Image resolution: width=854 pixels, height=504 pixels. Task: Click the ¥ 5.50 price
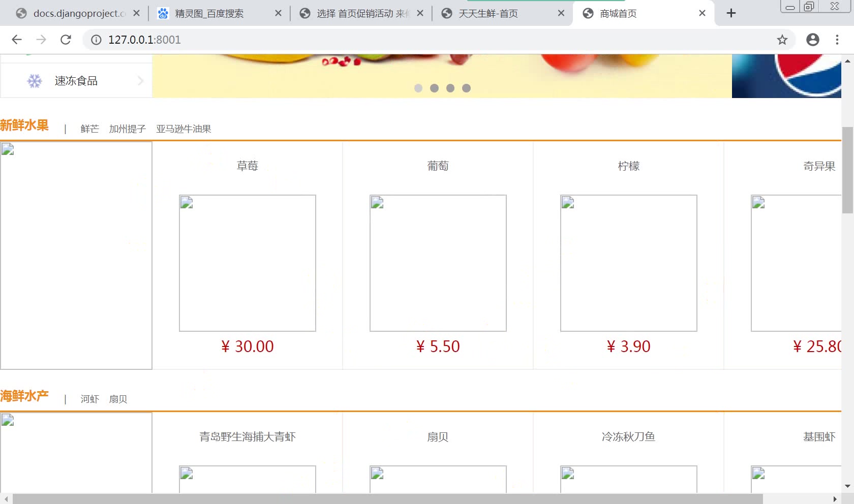(x=438, y=346)
